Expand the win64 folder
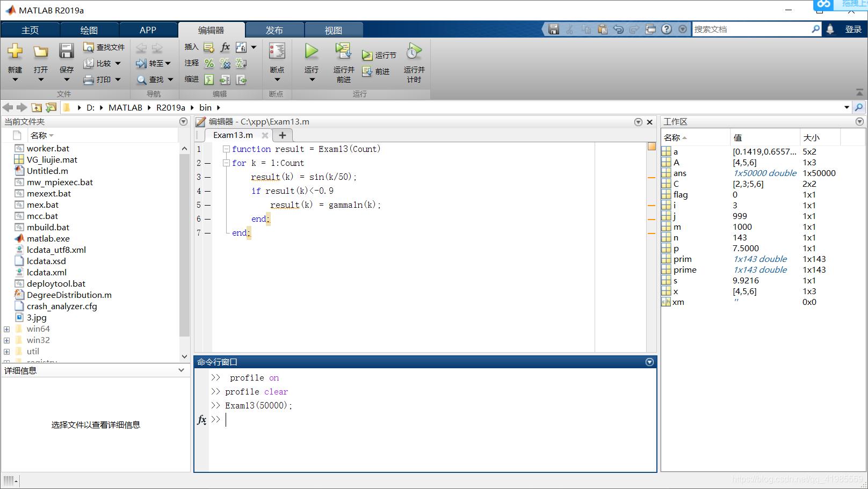The width and height of the screenshot is (868, 489). tap(6, 329)
